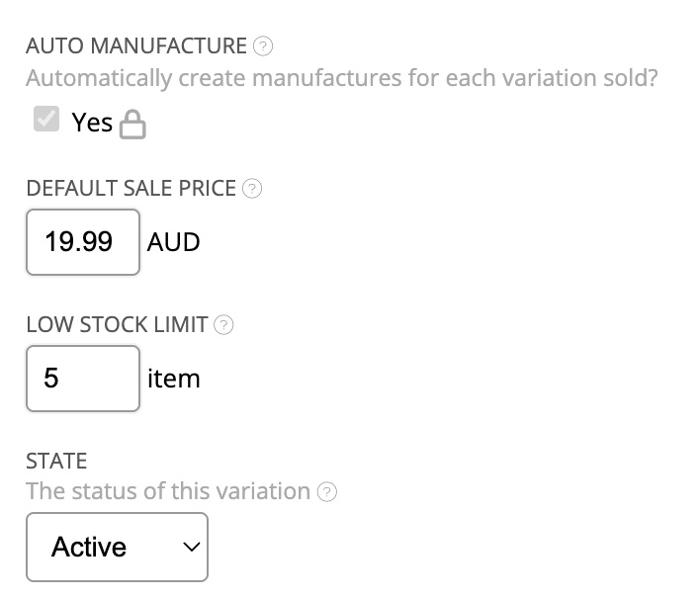This screenshot has width=700, height=599.
Task: Select the Active text in the State selector
Action: (x=89, y=547)
